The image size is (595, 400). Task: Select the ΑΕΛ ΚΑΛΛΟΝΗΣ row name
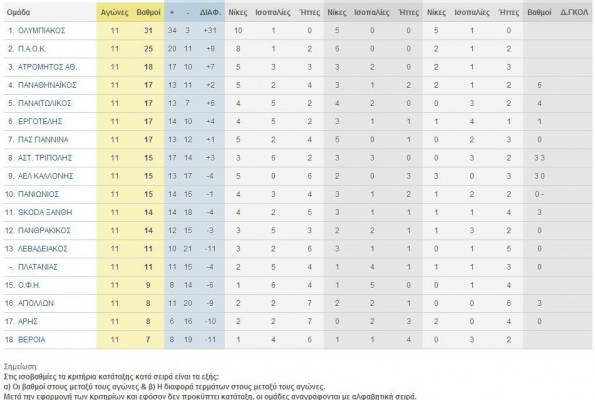[46, 176]
